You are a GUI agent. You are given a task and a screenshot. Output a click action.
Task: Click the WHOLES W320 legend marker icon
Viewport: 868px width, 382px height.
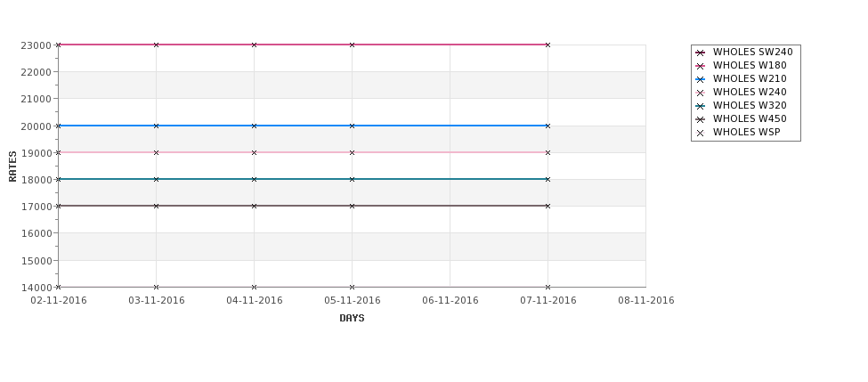701,106
